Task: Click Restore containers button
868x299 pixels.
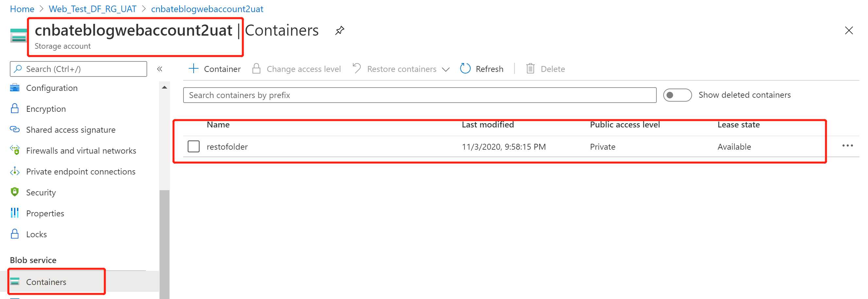Action: (401, 69)
